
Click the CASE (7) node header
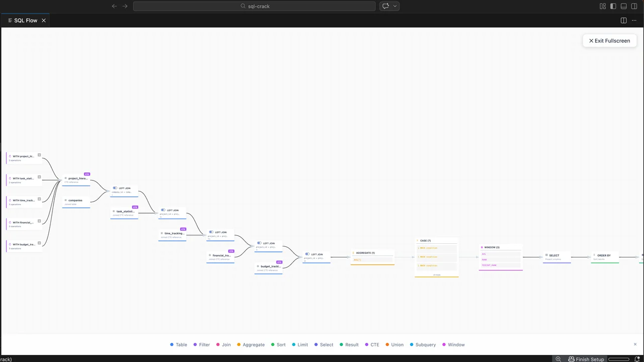pos(437,241)
